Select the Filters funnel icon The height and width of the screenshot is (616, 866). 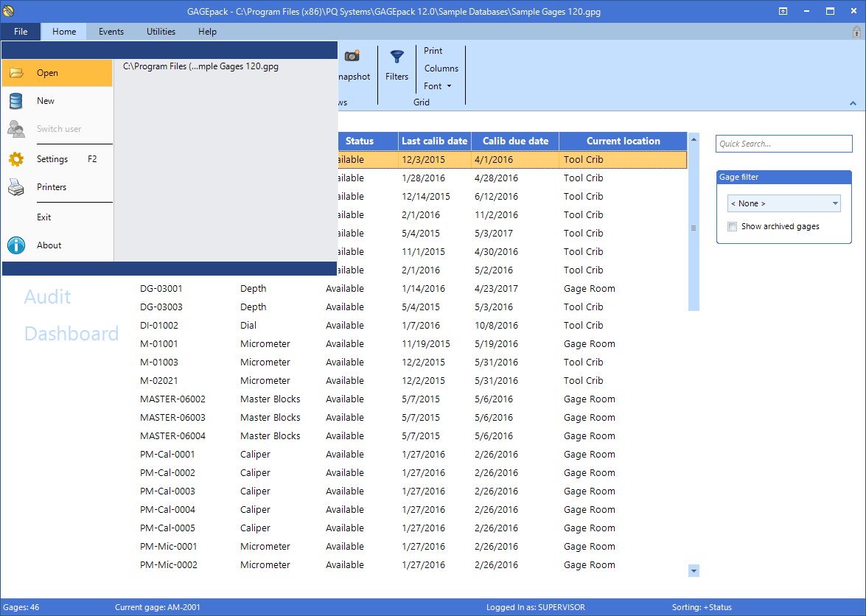coord(397,57)
